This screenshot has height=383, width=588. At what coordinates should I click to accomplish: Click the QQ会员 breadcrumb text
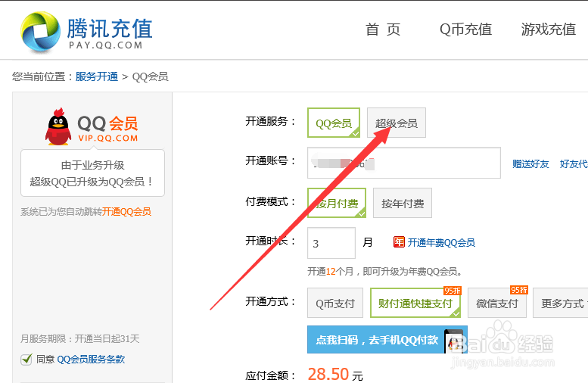[x=151, y=76]
